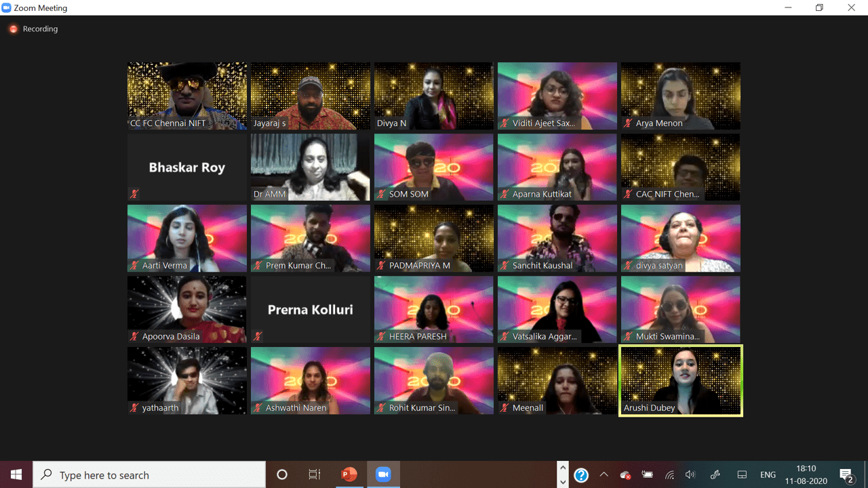Click the Zoom icon in the taskbar
The image size is (868, 488).
click(x=383, y=474)
